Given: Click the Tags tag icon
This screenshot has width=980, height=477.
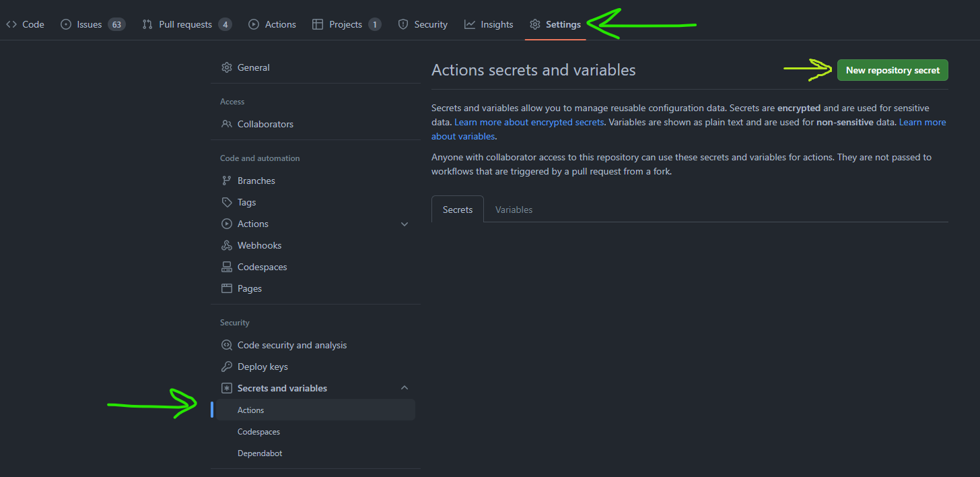Looking at the screenshot, I should tap(227, 202).
